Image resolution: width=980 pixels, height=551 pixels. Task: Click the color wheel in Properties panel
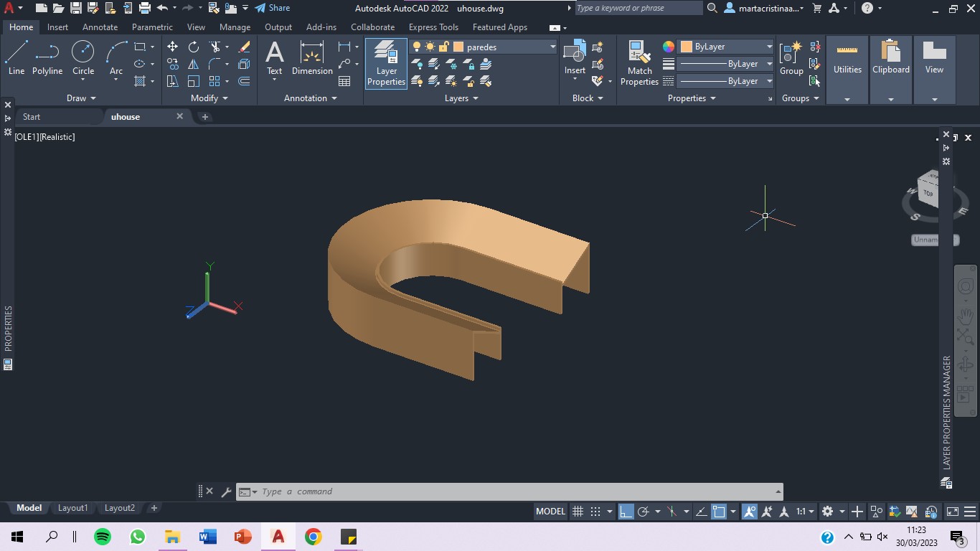[668, 47]
